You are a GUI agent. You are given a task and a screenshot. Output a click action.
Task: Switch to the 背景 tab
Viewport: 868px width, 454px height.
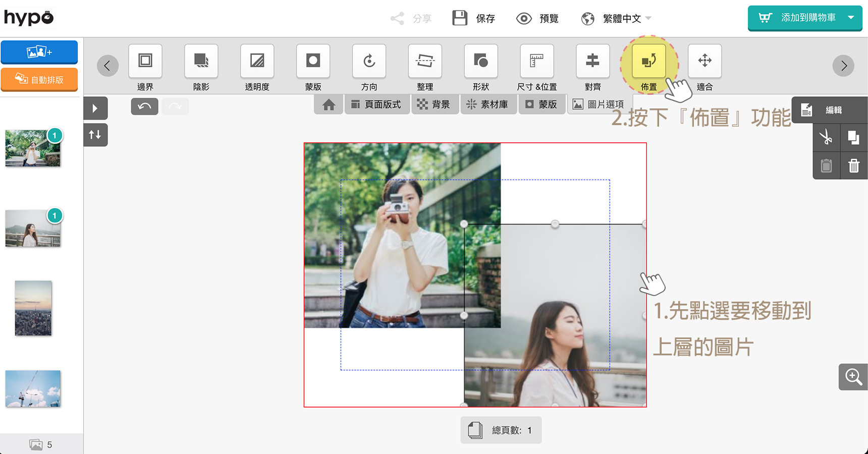click(435, 104)
